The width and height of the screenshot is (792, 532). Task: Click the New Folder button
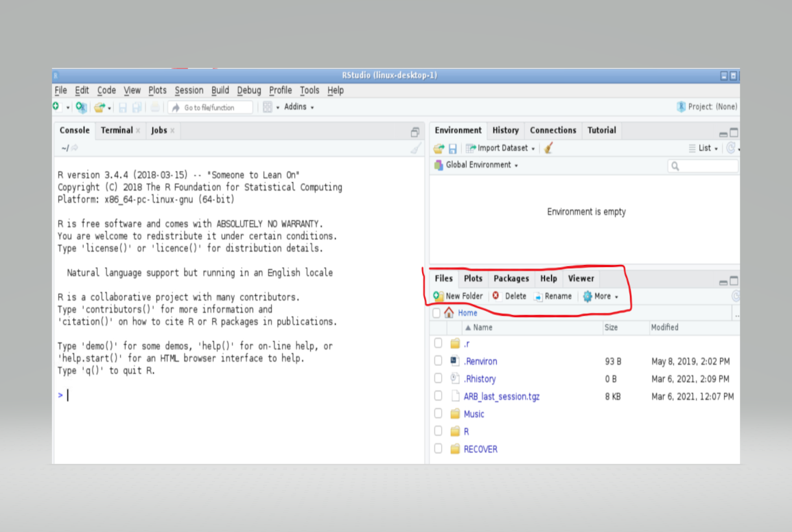point(458,296)
